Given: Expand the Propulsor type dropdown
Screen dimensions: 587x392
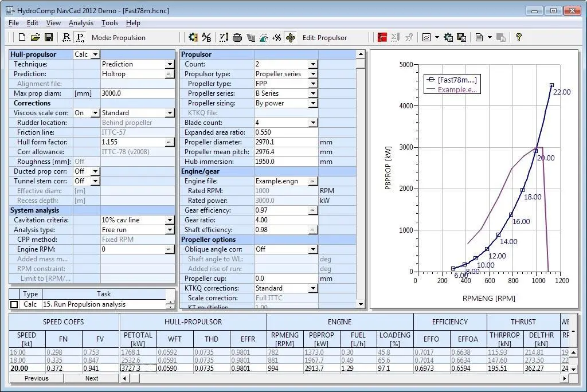Looking at the screenshot, I should coord(314,74).
